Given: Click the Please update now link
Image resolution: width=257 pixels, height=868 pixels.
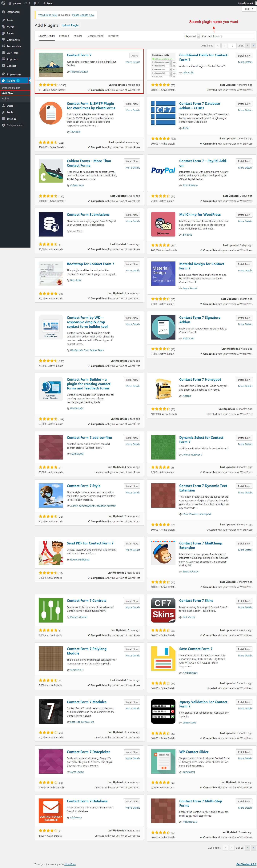Looking at the screenshot, I should (83, 15).
